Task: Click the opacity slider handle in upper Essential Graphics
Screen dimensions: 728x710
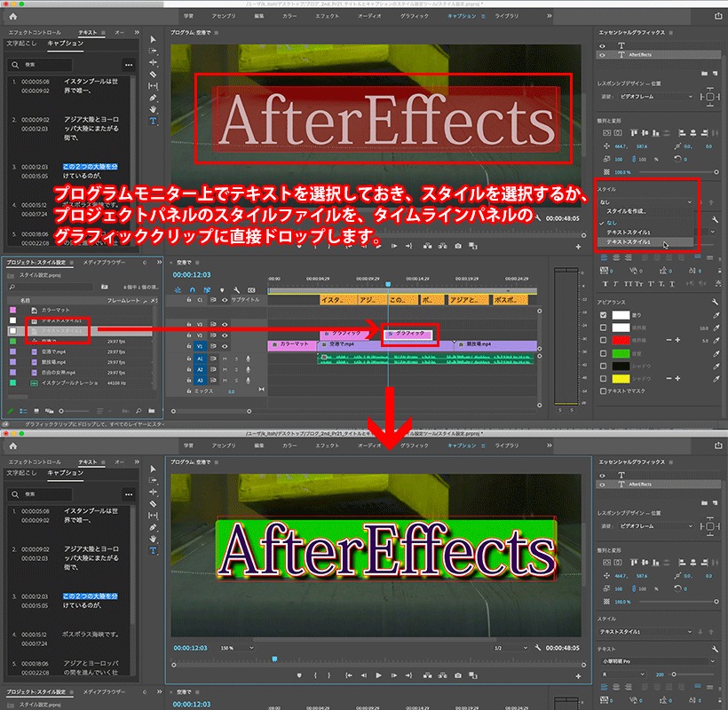Action: (x=716, y=172)
